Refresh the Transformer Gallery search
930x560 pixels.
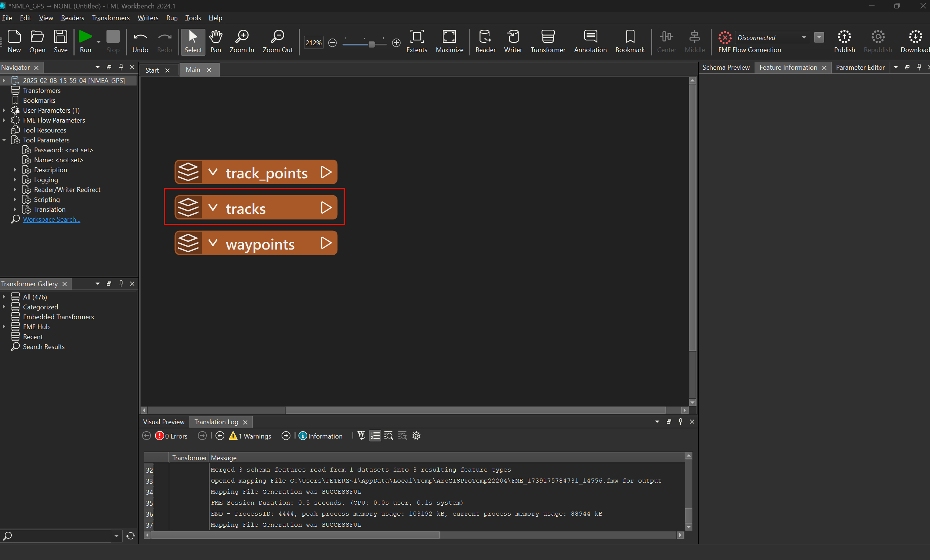pos(131,536)
